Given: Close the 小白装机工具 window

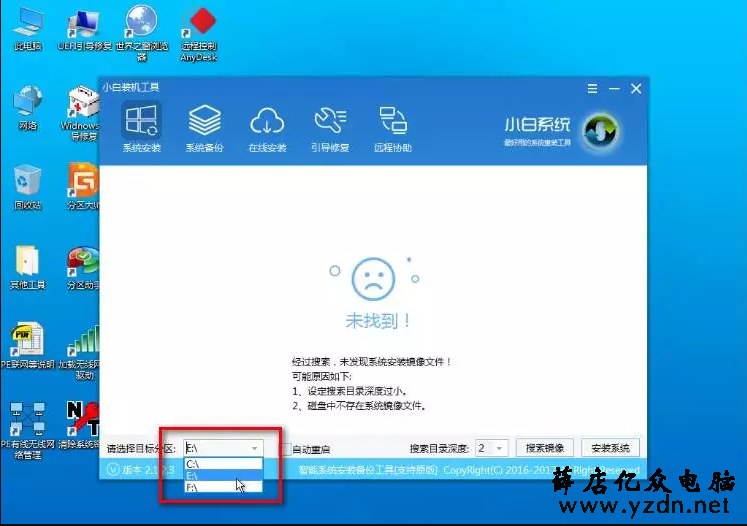Looking at the screenshot, I should pos(636,89).
